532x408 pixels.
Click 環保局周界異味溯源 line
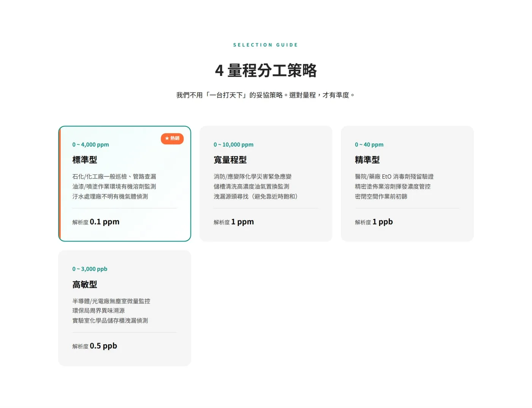pyautogui.click(x=98, y=311)
